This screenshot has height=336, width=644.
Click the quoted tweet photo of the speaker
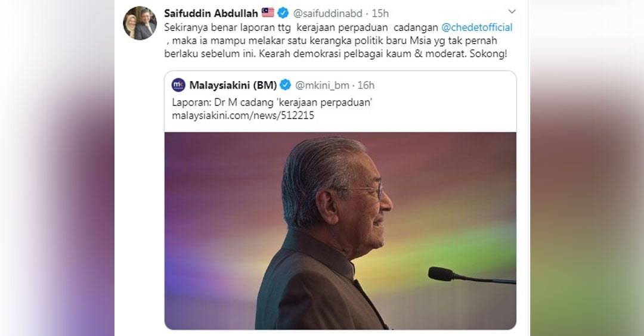pos(340,231)
